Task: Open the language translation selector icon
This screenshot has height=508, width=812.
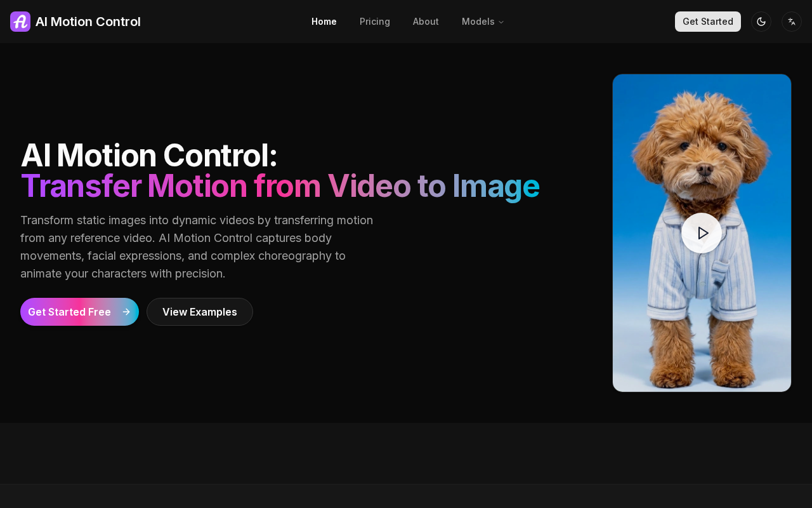Action: (x=792, y=22)
